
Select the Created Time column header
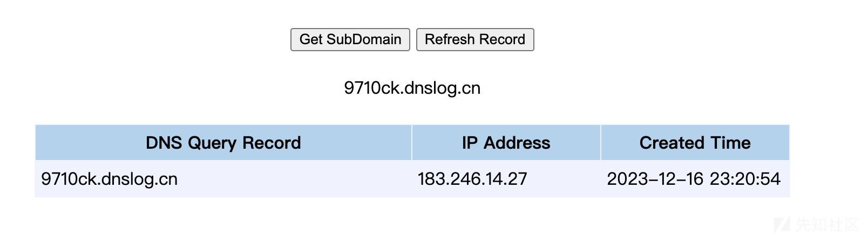coord(695,143)
